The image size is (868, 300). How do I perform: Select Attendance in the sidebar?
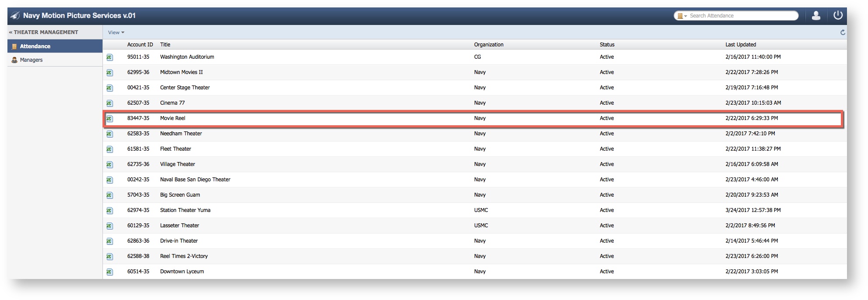click(x=35, y=46)
